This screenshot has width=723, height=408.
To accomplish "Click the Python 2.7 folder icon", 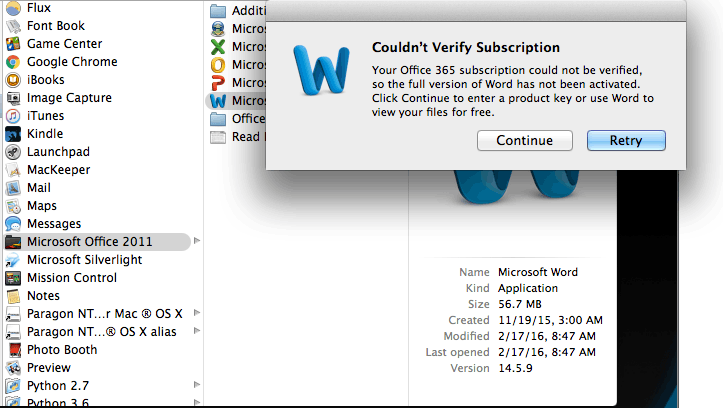I will coord(13,385).
